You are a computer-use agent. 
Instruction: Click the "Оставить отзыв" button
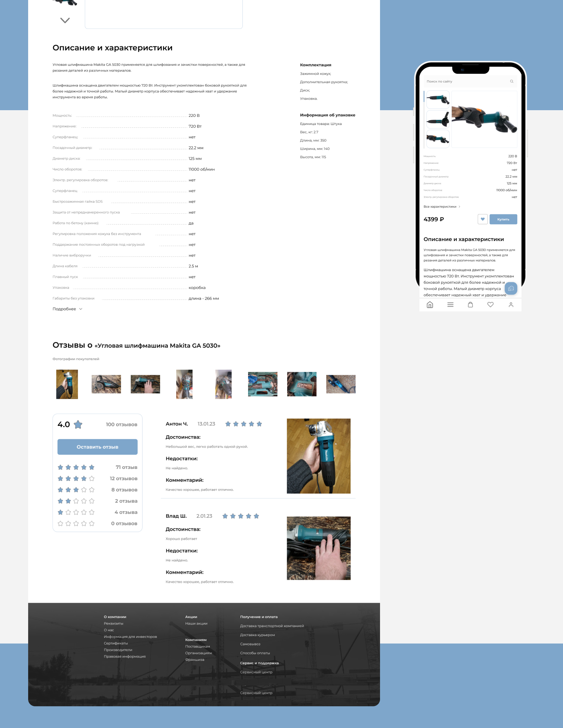pyautogui.click(x=97, y=447)
